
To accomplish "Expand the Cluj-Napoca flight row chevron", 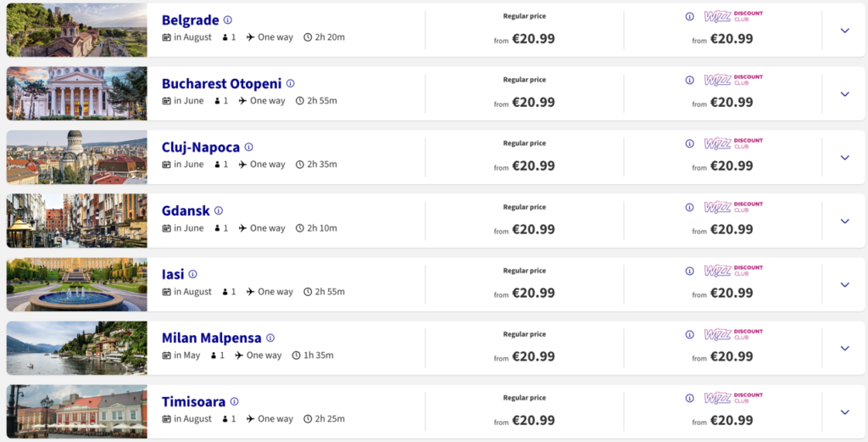I will tap(844, 158).
